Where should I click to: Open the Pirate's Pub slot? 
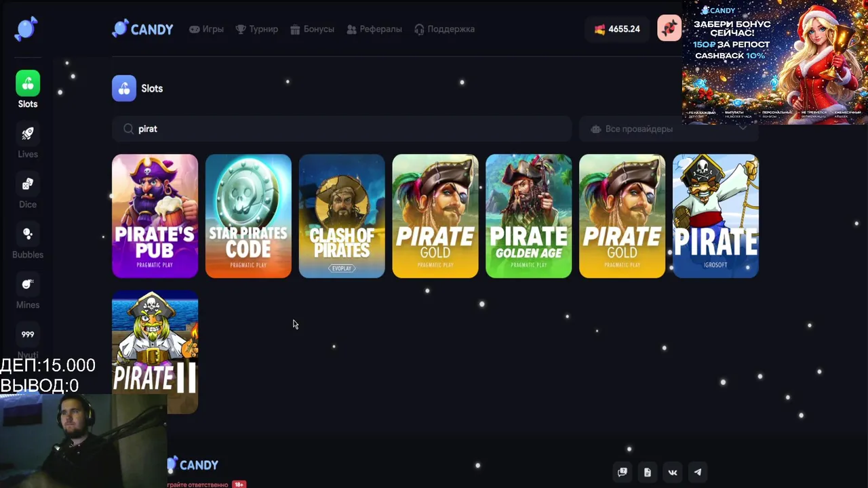point(155,216)
